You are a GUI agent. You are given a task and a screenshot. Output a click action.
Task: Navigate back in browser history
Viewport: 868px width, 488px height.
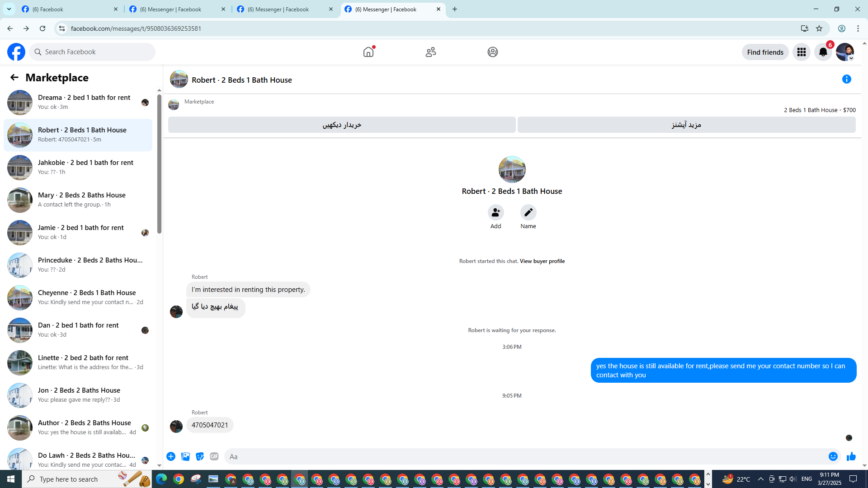[x=10, y=28]
